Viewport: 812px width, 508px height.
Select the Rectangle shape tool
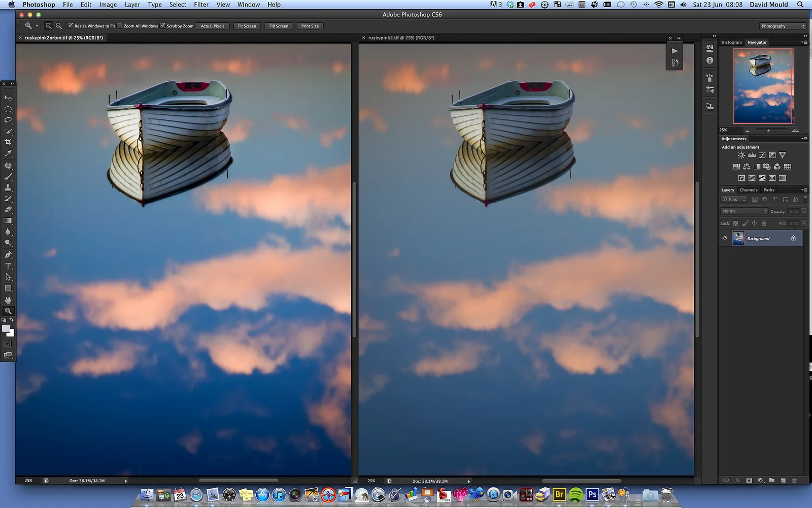tap(8, 288)
